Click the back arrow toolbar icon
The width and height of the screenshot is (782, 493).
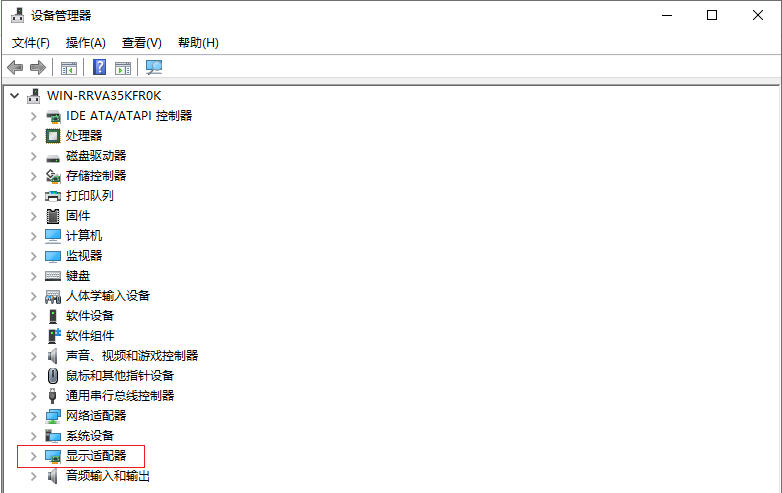click(x=15, y=68)
